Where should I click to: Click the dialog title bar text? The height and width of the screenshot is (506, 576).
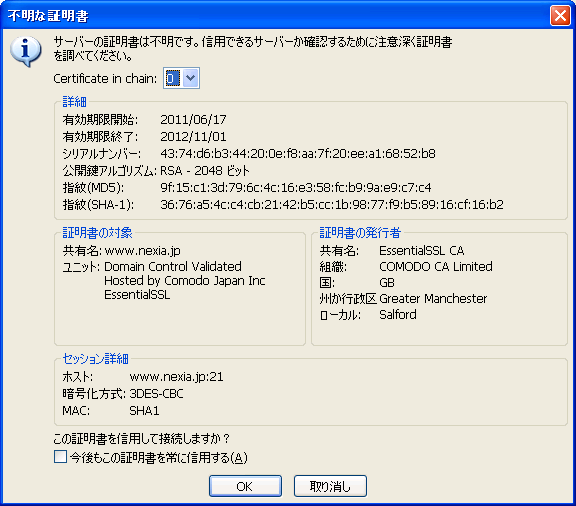48,16
